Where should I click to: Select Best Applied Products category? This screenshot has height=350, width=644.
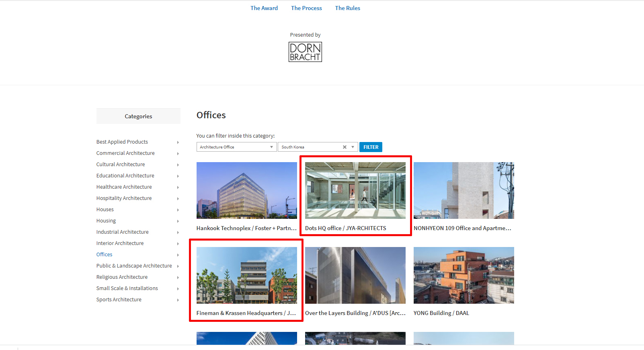pos(122,142)
